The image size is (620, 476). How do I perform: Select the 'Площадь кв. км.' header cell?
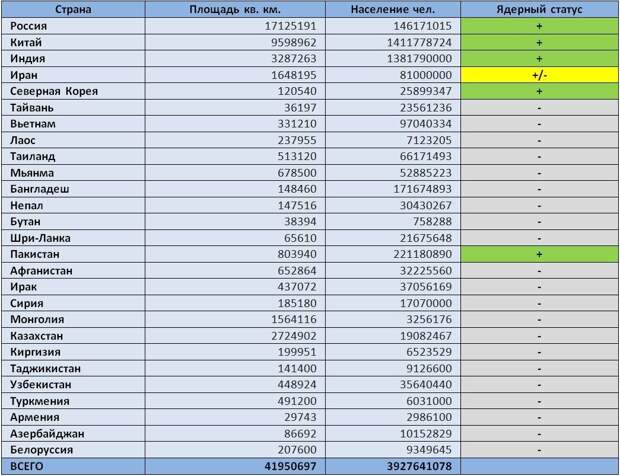tap(235, 9)
